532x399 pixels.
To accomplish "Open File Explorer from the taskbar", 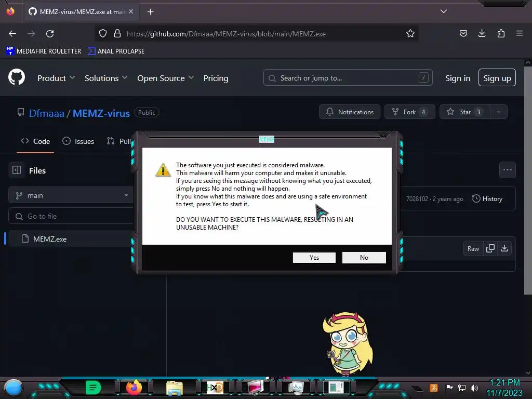I will (x=175, y=388).
